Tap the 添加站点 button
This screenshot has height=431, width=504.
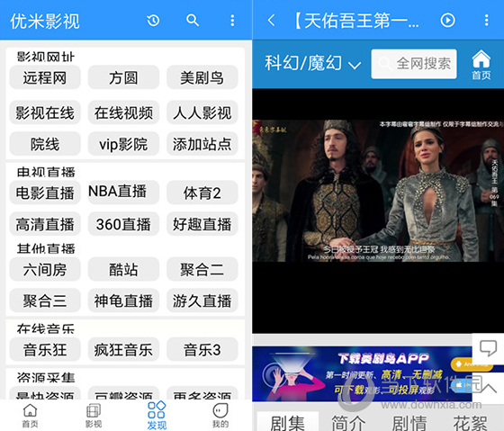point(202,144)
